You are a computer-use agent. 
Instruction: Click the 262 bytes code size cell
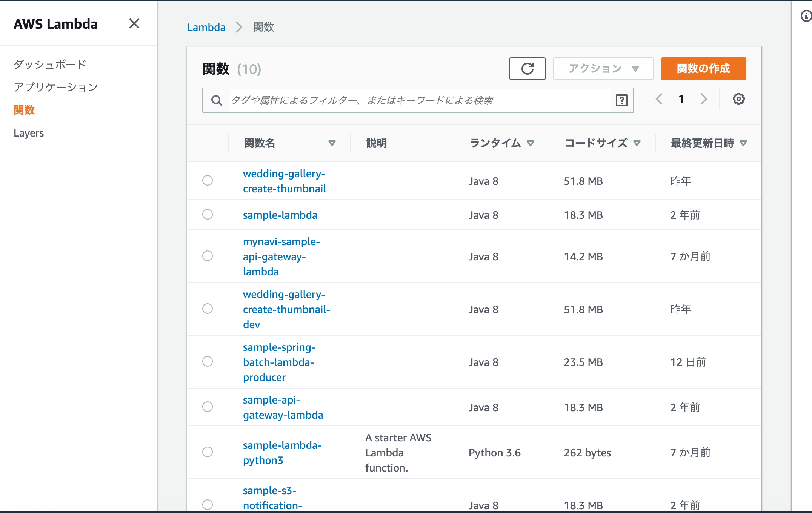(x=587, y=453)
